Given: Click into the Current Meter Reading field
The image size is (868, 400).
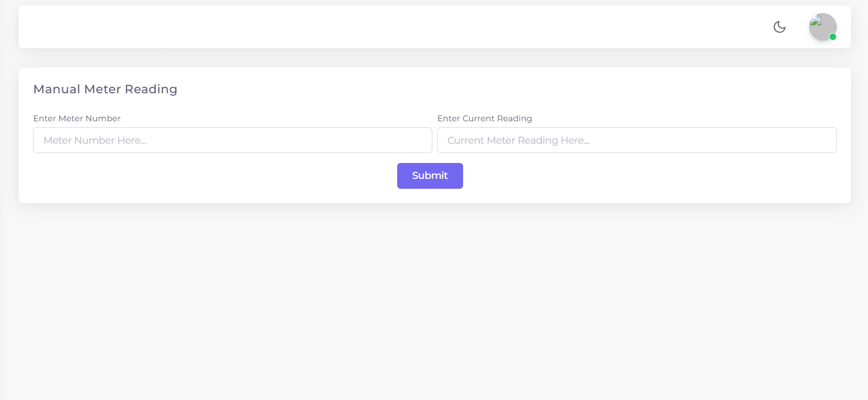Looking at the screenshot, I should (637, 140).
